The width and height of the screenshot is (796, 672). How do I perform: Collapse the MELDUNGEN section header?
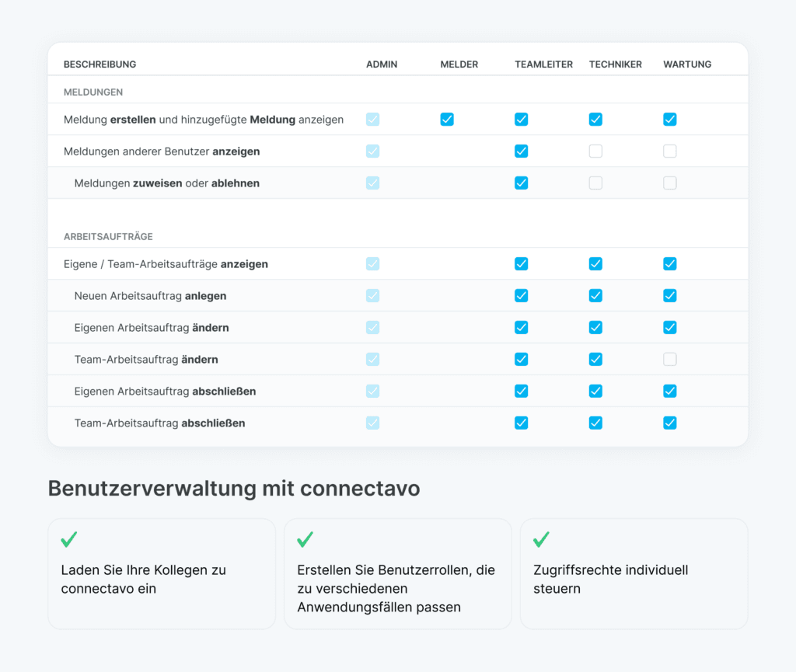pyautogui.click(x=93, y=92)
